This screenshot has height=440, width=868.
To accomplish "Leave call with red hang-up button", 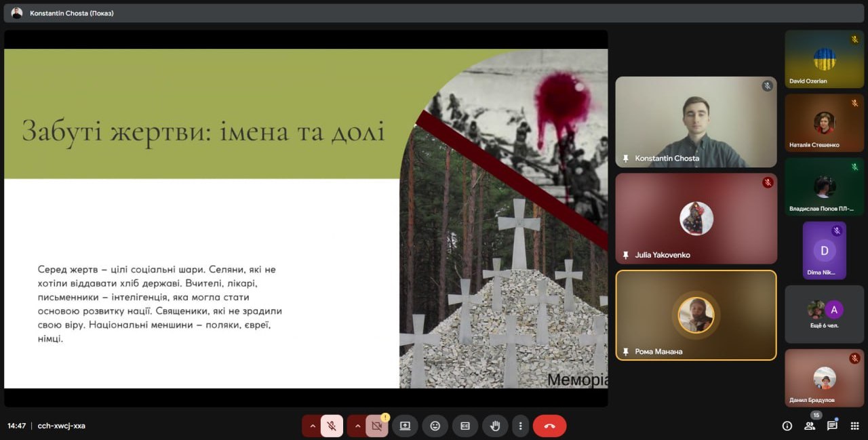I will (549, 426).
